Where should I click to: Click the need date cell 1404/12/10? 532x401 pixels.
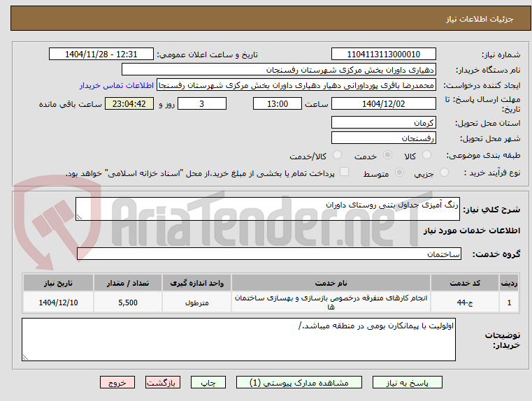coord(58,302)
